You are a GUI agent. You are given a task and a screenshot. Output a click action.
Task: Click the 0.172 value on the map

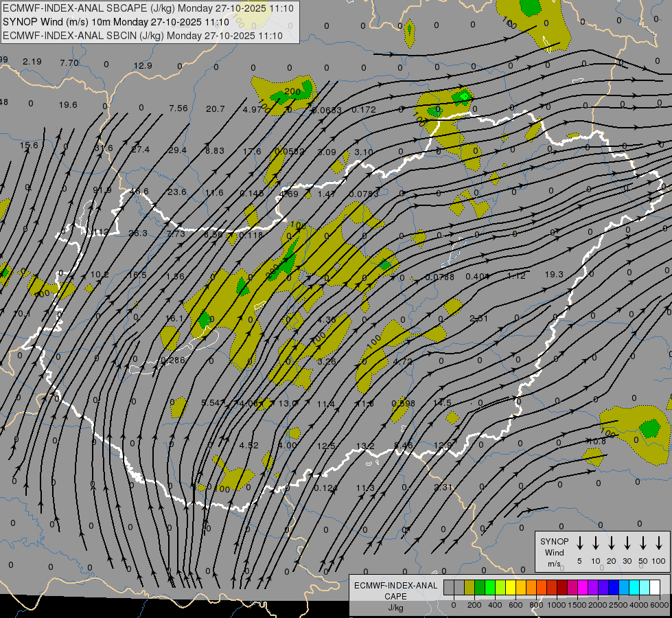pos(363,111)
